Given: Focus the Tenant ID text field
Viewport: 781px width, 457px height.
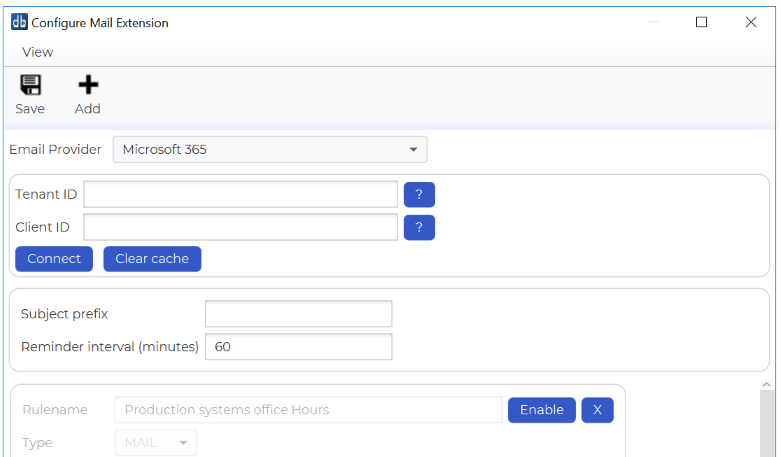Looking at the screenshot, I should point(240,194).
